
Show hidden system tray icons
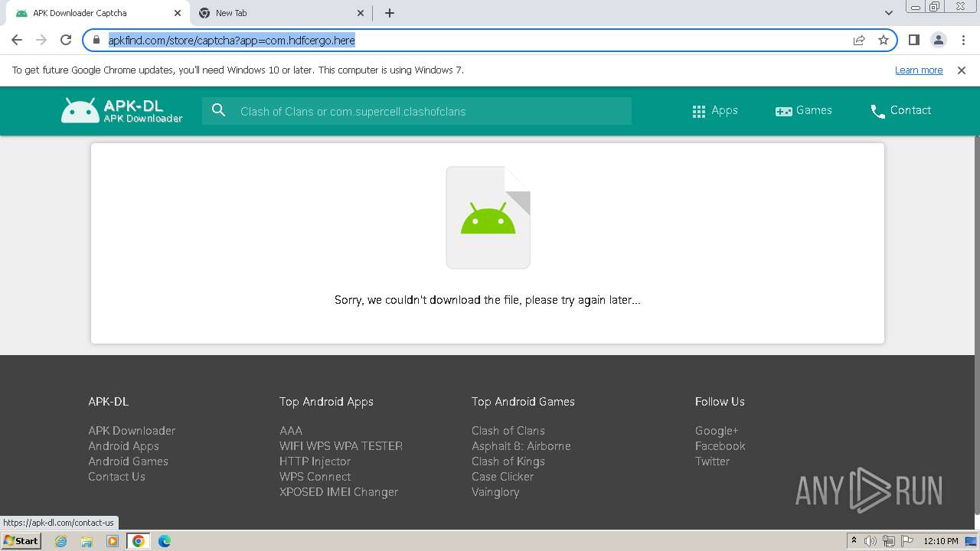click(x=854, y=541)
